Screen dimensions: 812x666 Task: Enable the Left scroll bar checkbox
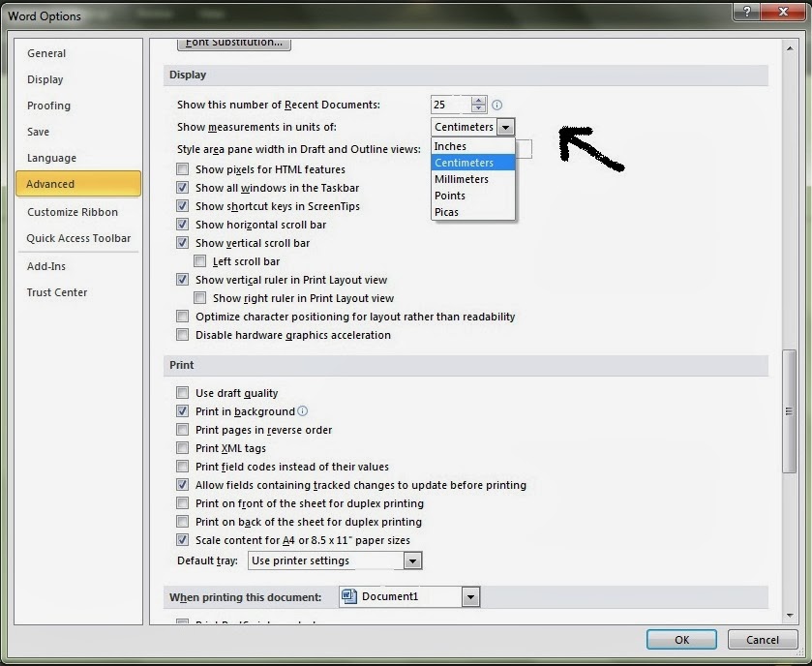[200, 261]
